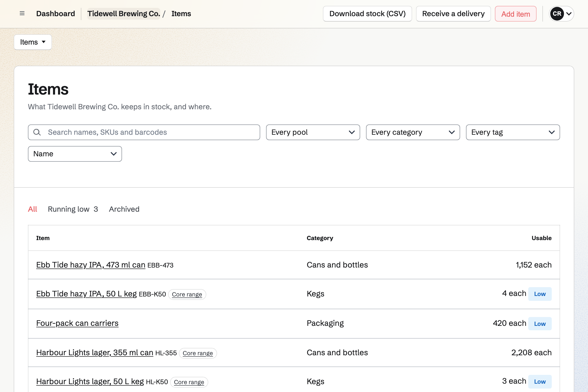The image size is (588, 392).
Task: Click Core range tag on Harbour Lights can
Action: (198, 353)
